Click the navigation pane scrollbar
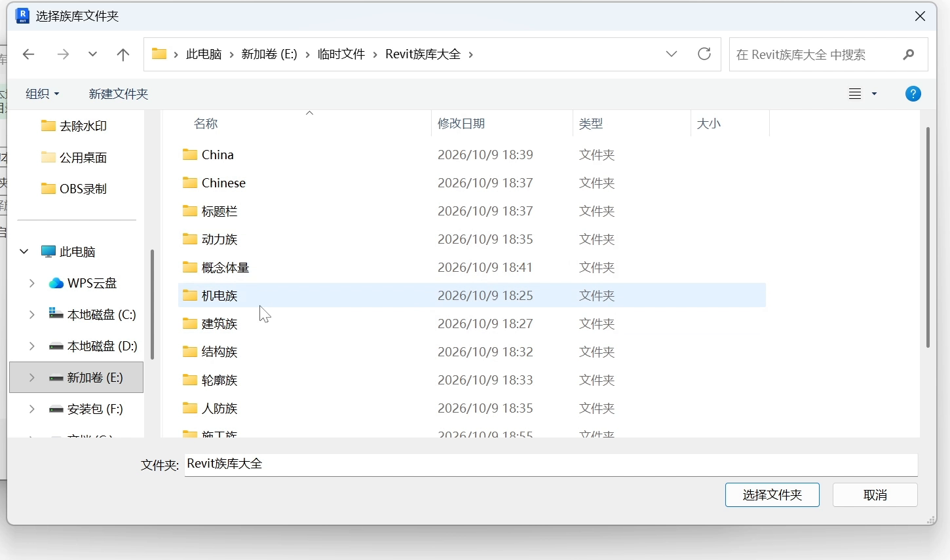 coord(152,304)
